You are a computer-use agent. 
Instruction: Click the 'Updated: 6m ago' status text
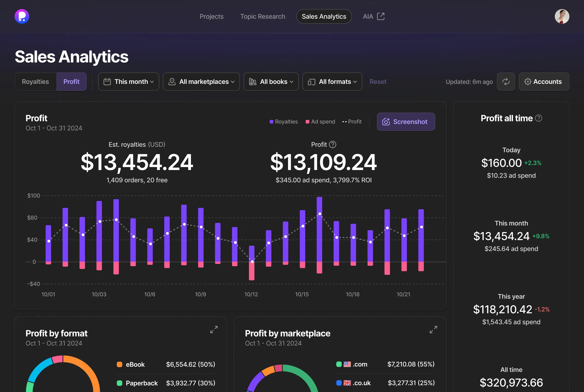[469, 82]
